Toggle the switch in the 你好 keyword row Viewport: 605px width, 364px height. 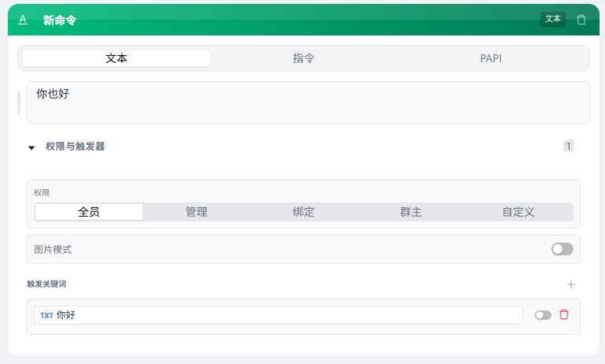pyautogui.click(x=543, y=315)
